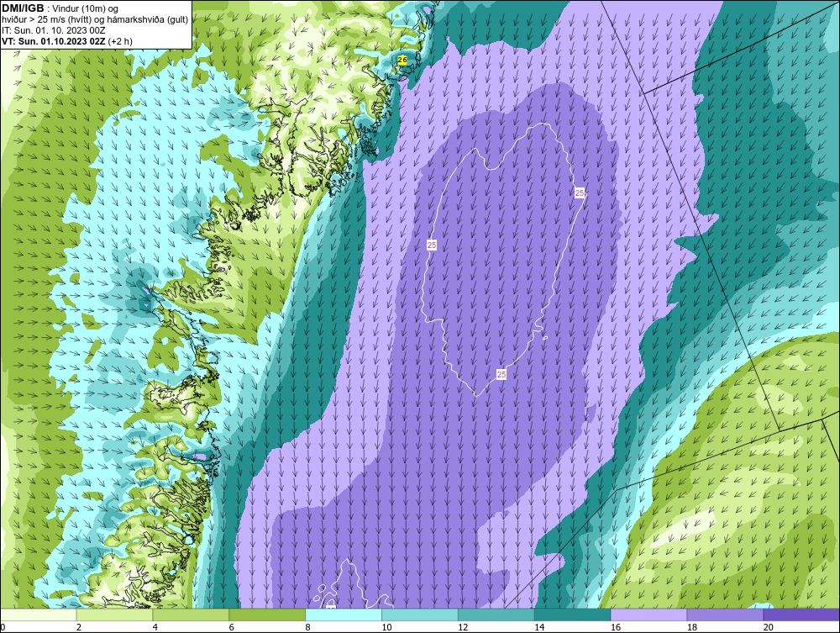Click the yellow 26 max gust label

402,61
